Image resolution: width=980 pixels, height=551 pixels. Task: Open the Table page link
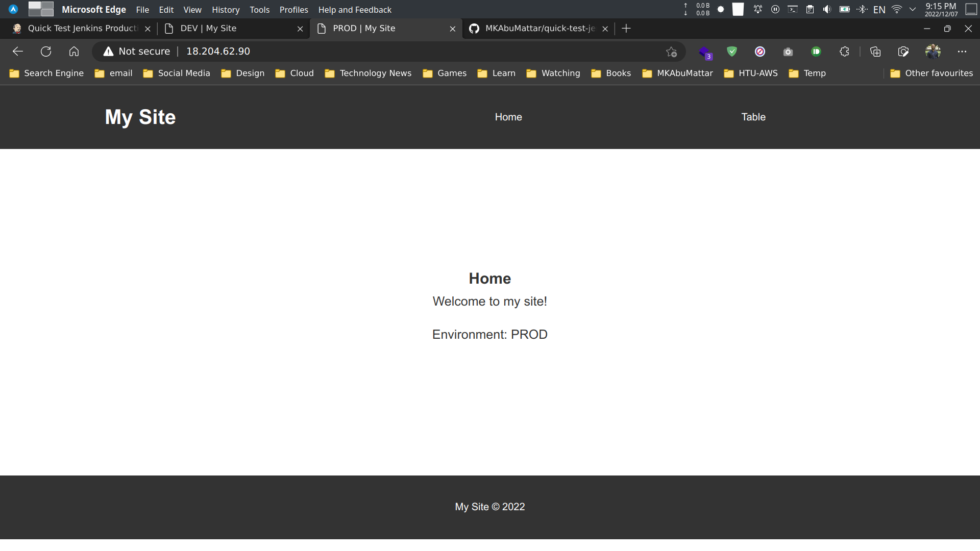coord(753,117)
